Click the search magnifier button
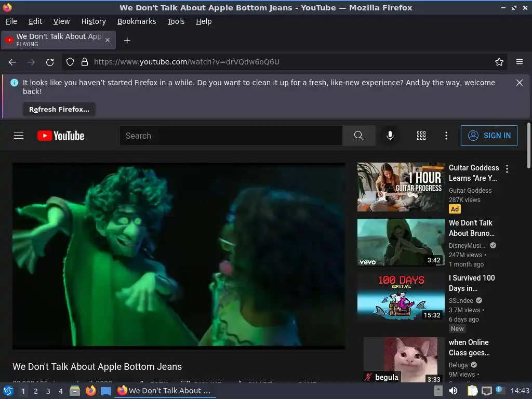Image resolution: width=532 pixels, height=399 pixels. [358, 136]
